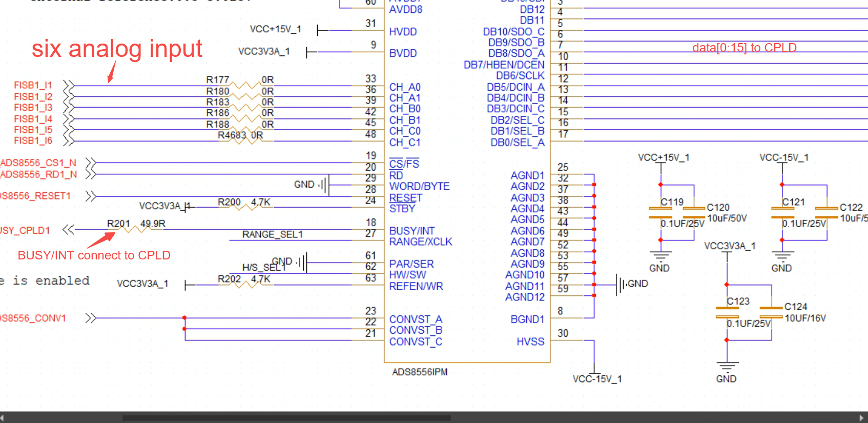Select the 'six analog input' annotation text
868x423 pixels.
(117, 49)
